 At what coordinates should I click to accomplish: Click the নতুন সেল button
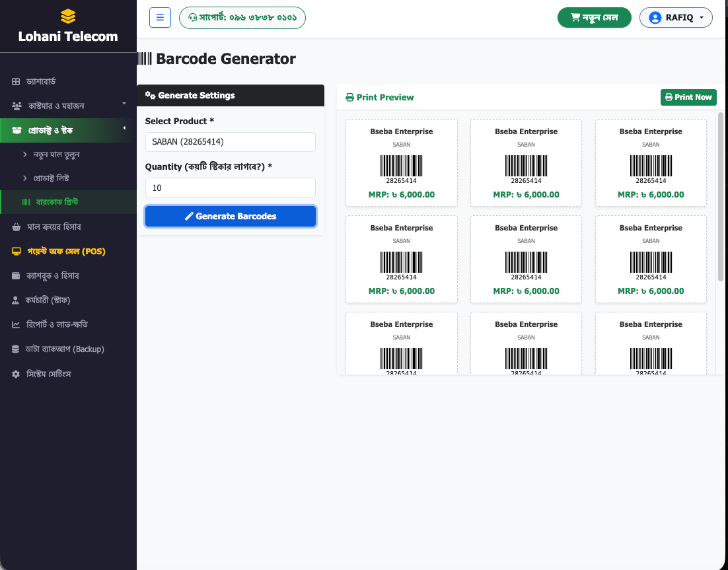pyautogui.click(x=595, y=18)
